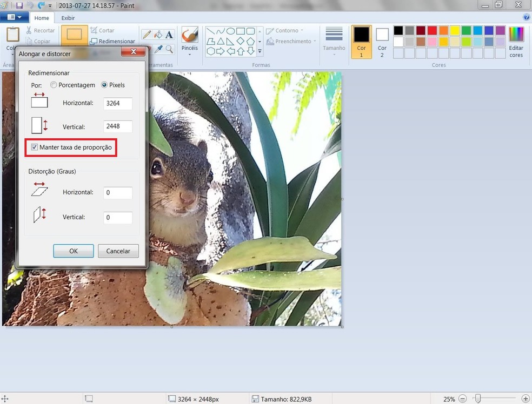Expand the shapes gallery more arrow
Screen dimensions: 532x404
click(260, 51)
